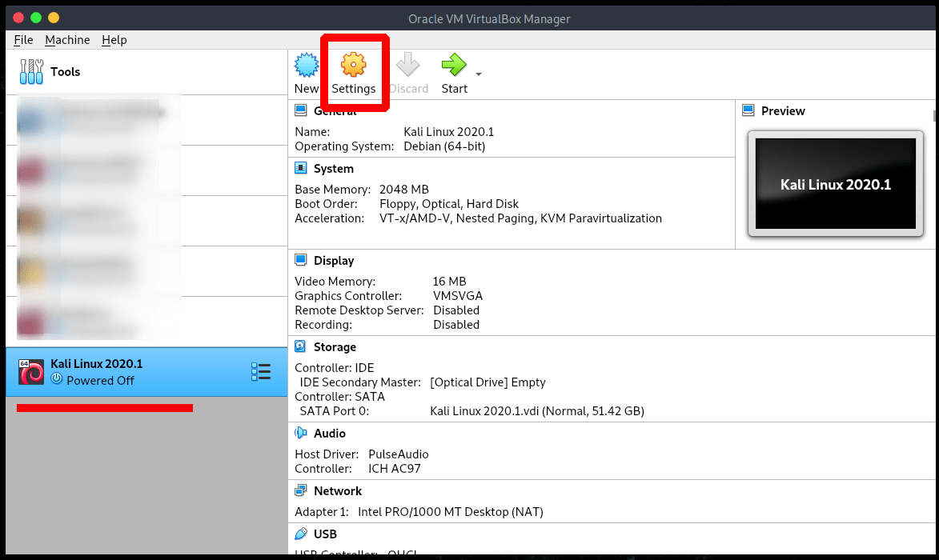
Task: Click the New machine toolbar icon
Action: [x=307, y=66]
